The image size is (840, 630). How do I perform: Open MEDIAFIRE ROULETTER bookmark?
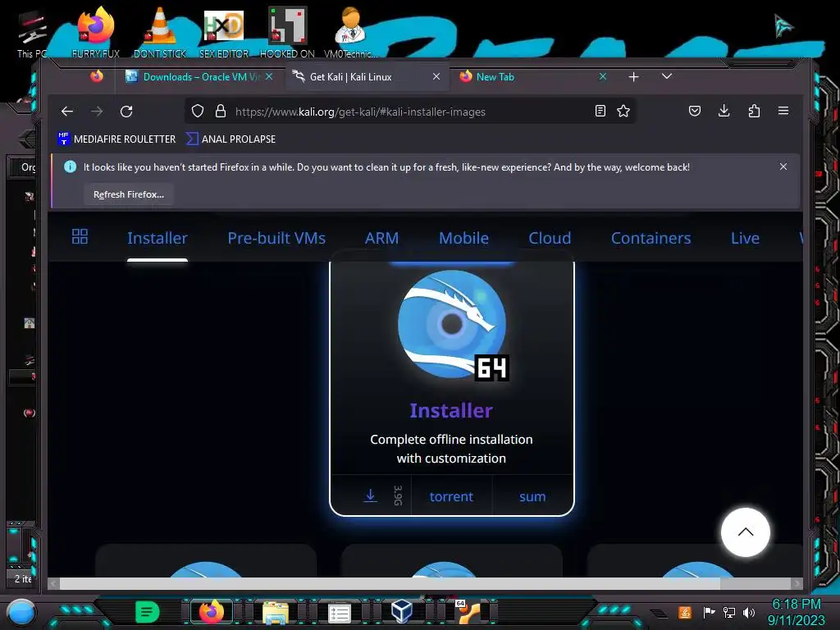point(116,139)
